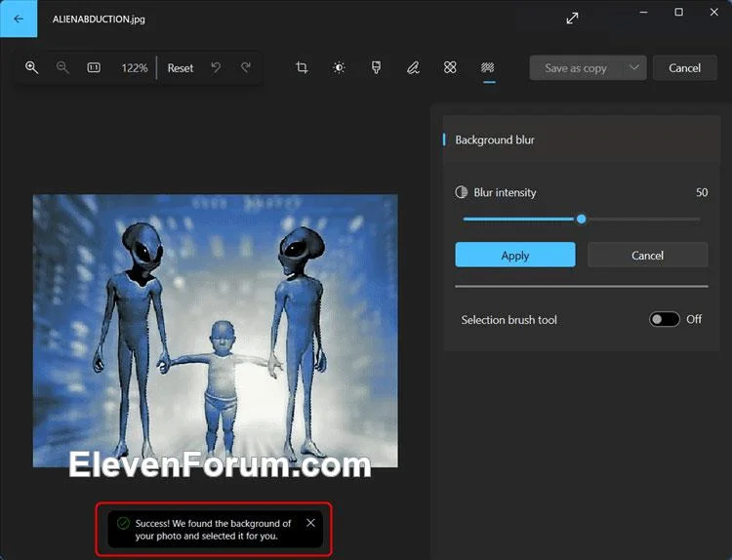Minimize the Photos window
Screen dimensions: 732x560
tap(644, 12)
